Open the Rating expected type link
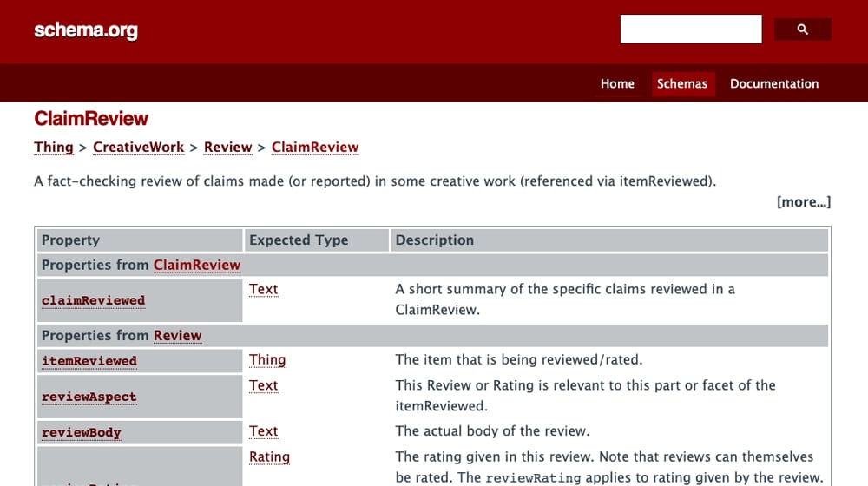Viewport: 868px width, 486px height. coord(269,456)
